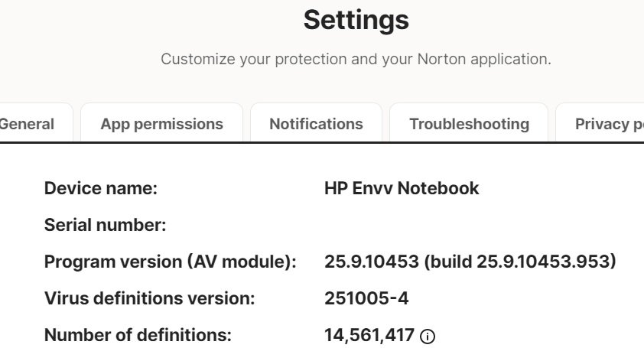Screen dimensions: 644x348
Task: Click the build 25.9.10453.953 text
Action: 522,262
